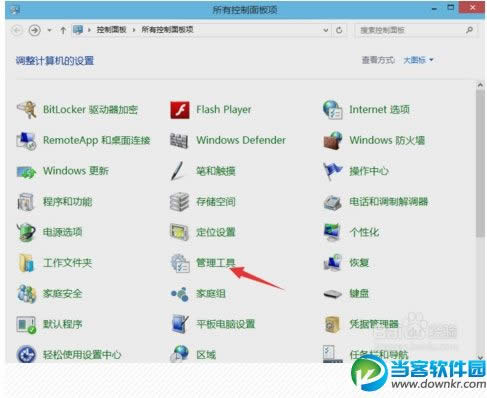Open BitLocker drive encryption icon
Screen dimensions: 487x398
pos(26,110)
